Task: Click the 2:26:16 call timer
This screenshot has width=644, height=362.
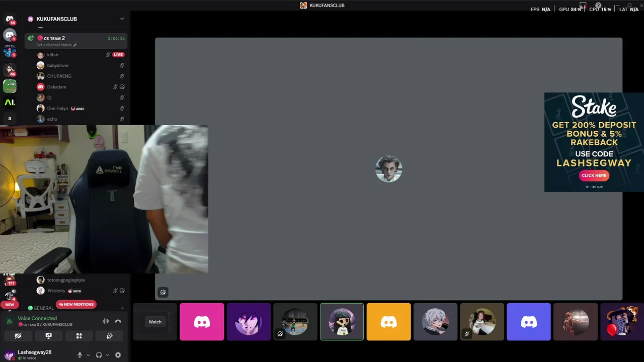Action: [x=116, y=38]
